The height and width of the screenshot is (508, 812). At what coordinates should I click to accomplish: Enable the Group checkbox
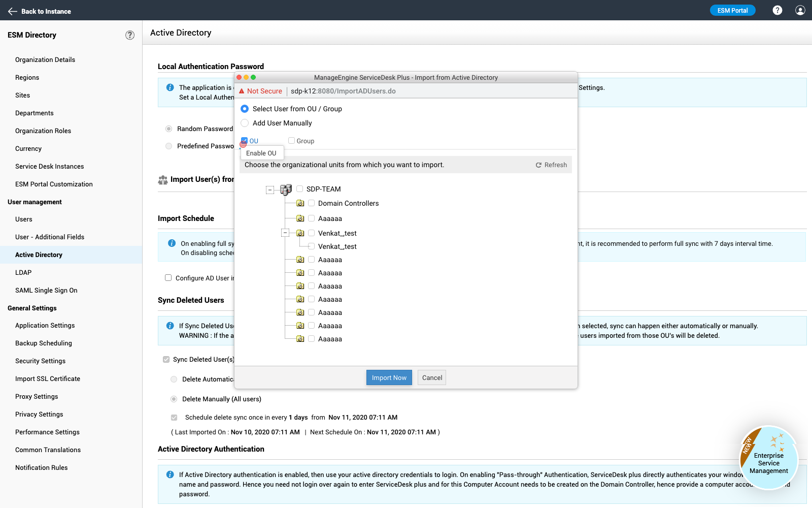point(291,141)
